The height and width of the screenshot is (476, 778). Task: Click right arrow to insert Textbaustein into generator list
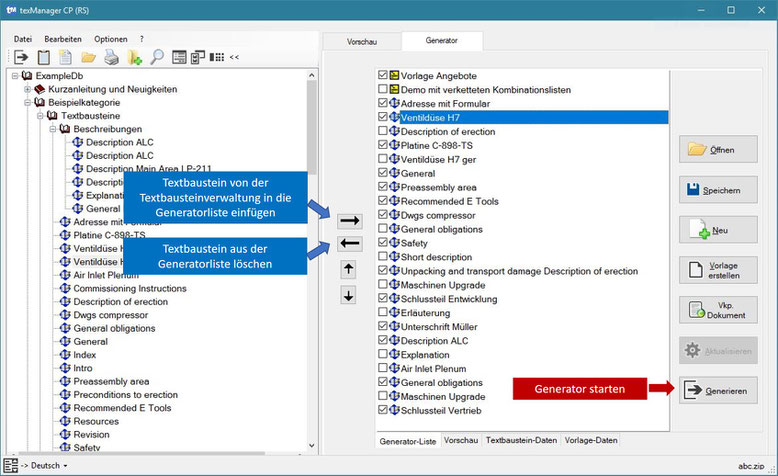point(350,221)
